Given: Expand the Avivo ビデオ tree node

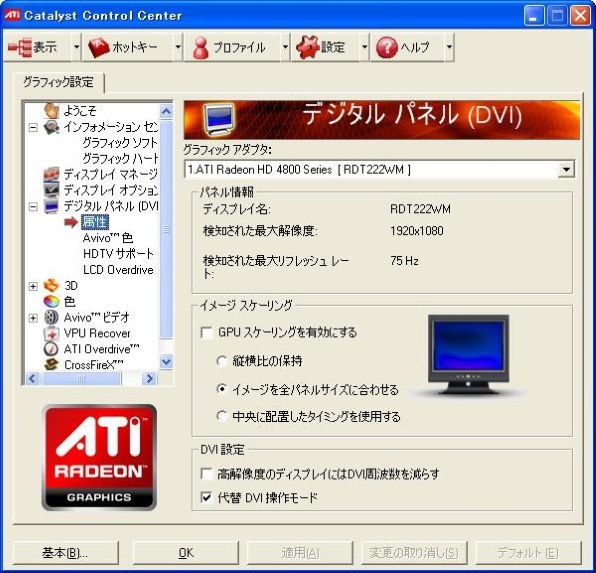Looking at the screenshot, I should (33, 318).
